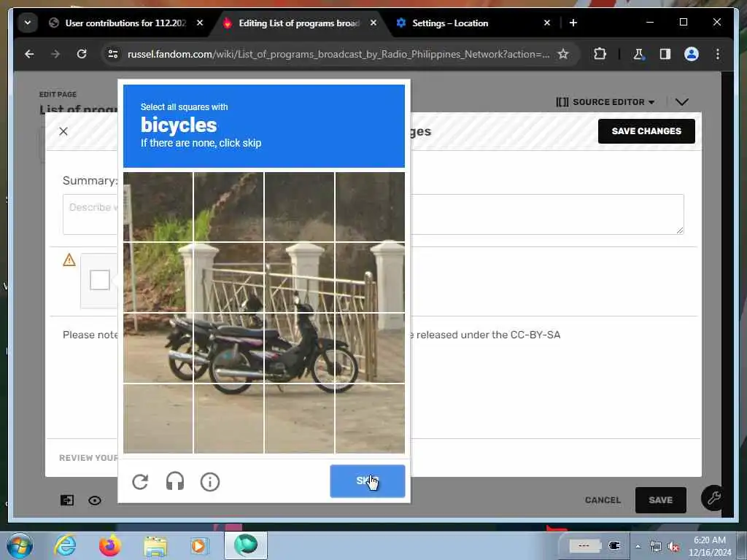Close the User contributions tab
The image size is (747, 560).
(x=200, y=23)
